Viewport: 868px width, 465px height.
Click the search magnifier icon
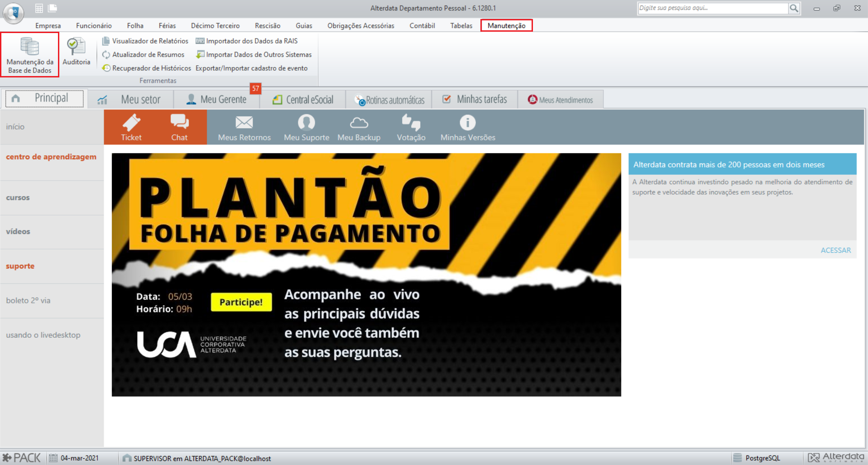click(794, 8)
